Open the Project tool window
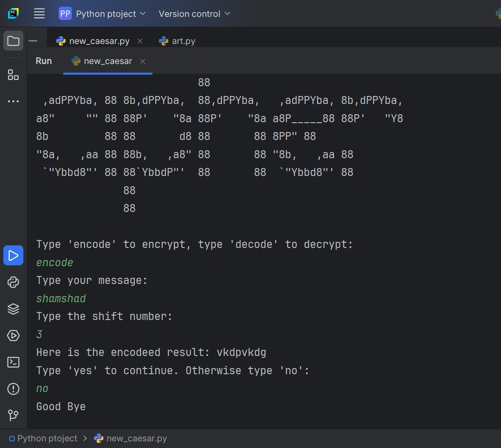Screen dimensions: 501x448 [13, 40]
